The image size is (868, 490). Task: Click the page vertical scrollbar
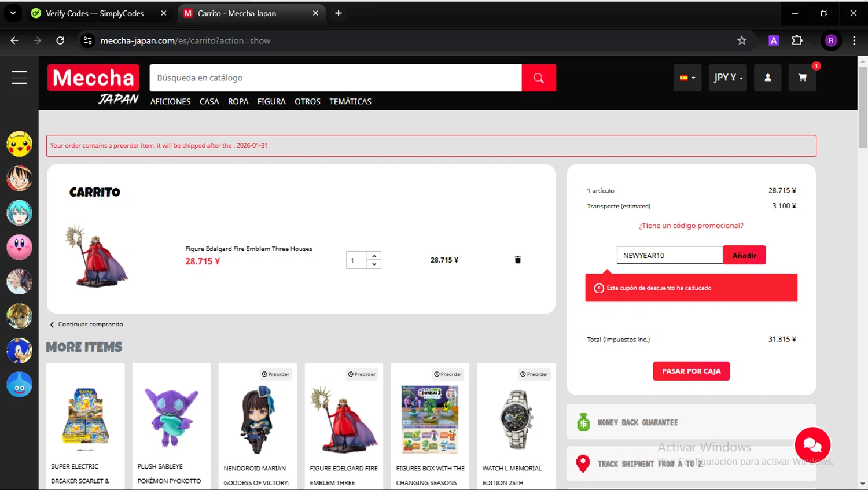pos(863,107)
